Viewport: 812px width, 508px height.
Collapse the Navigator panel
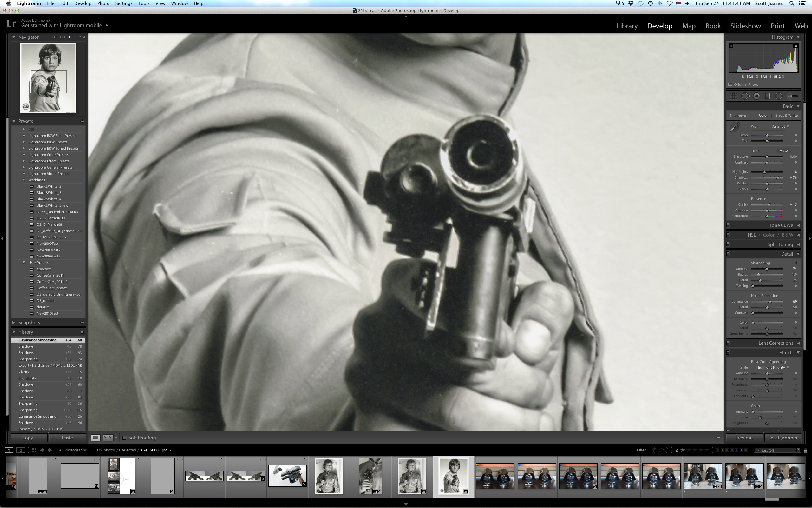tap(14, 37)
